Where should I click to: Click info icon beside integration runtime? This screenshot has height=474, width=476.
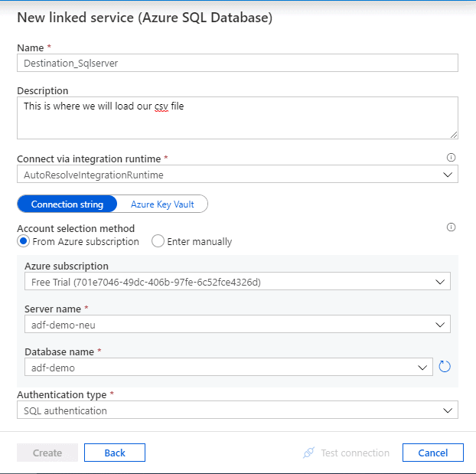coord(451,158)
